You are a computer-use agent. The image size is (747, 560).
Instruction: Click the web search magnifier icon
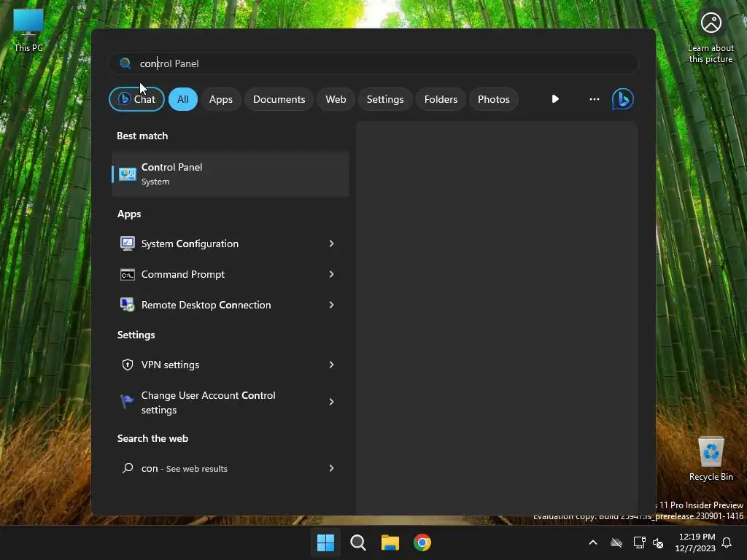(127, 468)
